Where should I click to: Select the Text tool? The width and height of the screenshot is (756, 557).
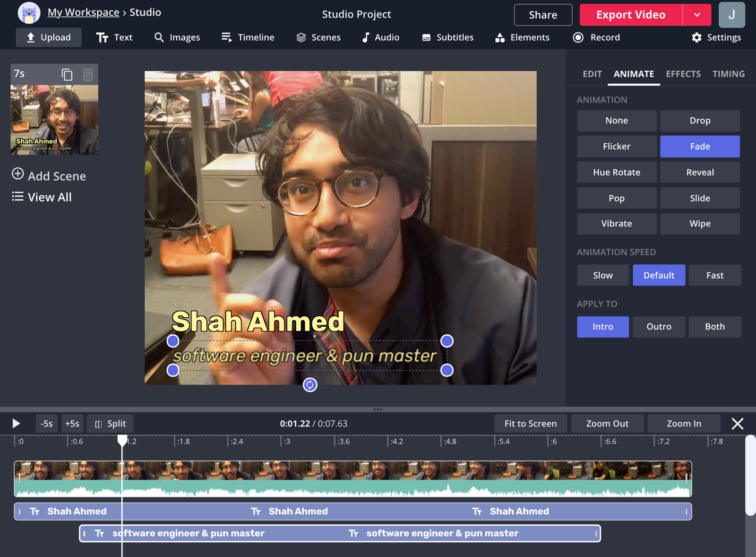pos(114,37)
